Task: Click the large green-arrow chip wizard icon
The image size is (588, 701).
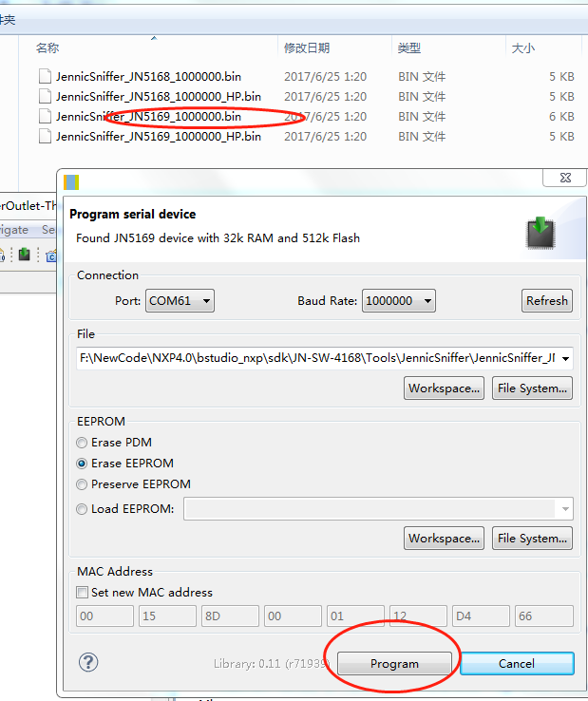Action: coord(541,233)
